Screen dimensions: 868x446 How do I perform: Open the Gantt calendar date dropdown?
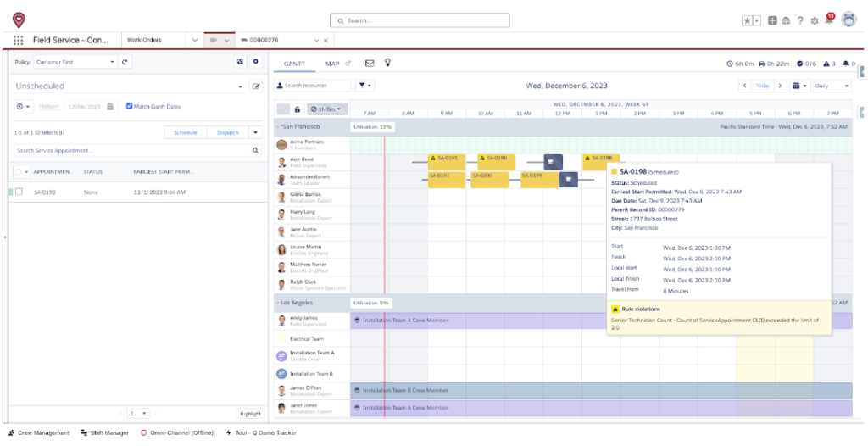point(800,86)
